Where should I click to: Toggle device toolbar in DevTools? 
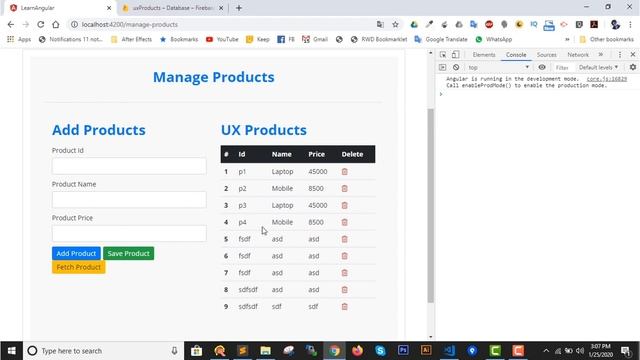click(x=456, y=54)
